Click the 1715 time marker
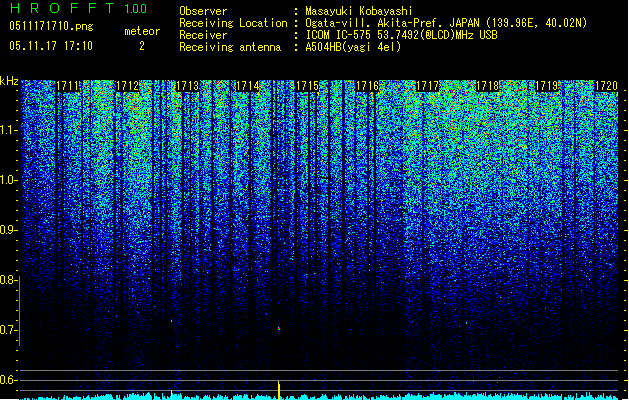Viewport: 629px width, 400px height. point(307,86)
